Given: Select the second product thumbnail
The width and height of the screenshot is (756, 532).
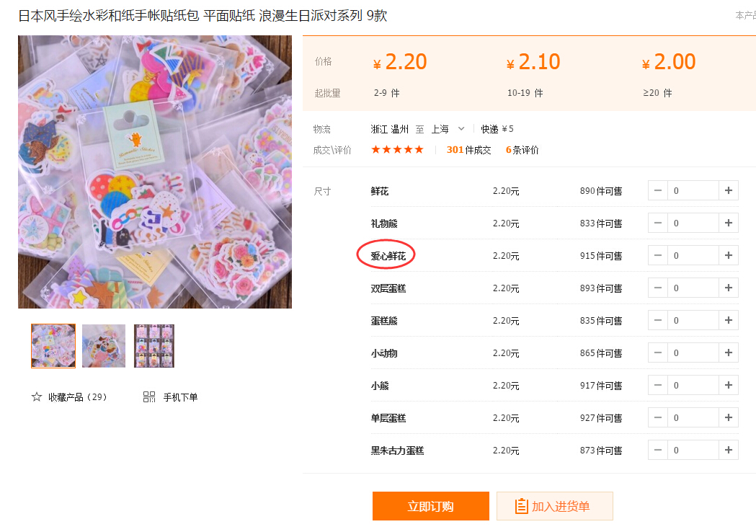Looking at the screenshot, I should coord(104,346).
